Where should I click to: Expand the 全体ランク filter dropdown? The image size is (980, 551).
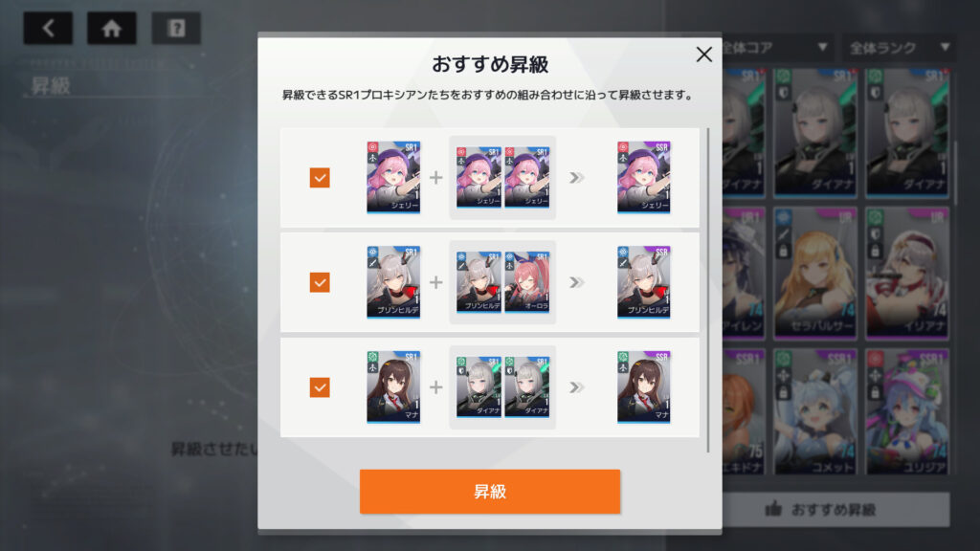pyautogui.click(x=900, y=48)
